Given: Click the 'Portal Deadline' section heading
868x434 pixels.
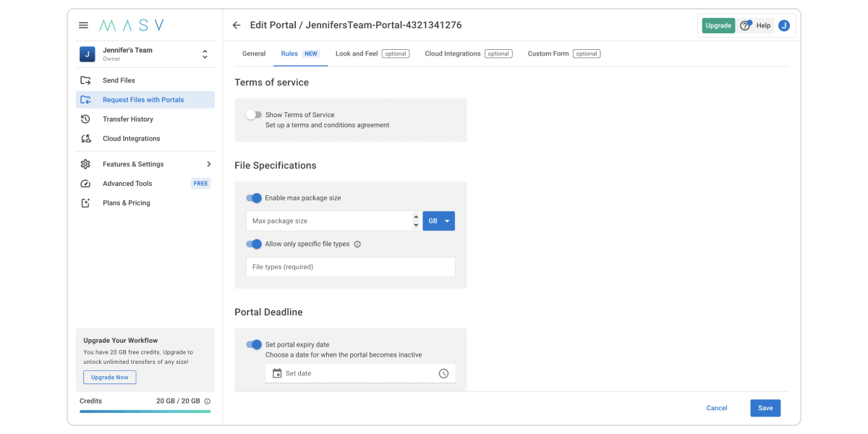Looking at the screenshot, I should point(268,312).
